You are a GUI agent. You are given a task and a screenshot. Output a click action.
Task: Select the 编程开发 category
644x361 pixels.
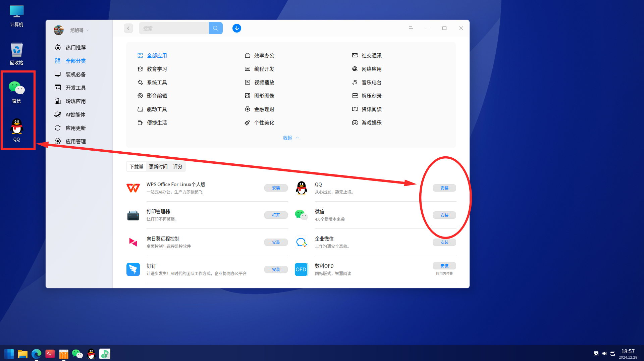pos(260,69)
